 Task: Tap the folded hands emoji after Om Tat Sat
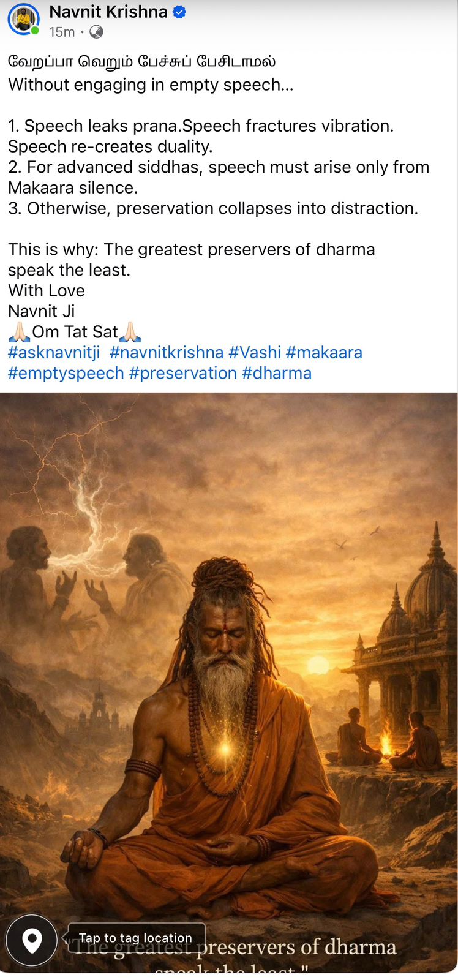pos(130,332)
